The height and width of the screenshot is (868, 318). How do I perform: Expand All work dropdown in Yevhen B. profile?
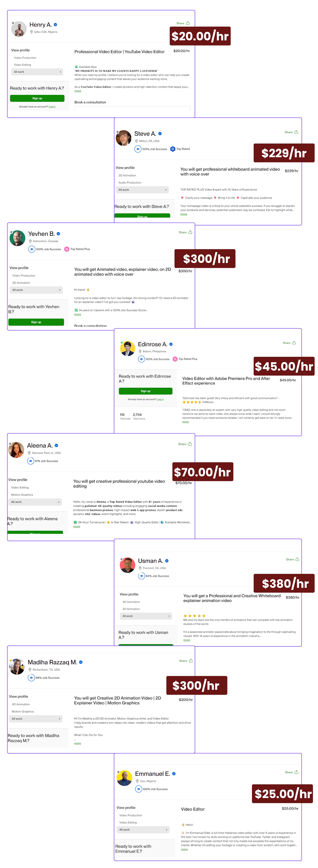[36, 290]
